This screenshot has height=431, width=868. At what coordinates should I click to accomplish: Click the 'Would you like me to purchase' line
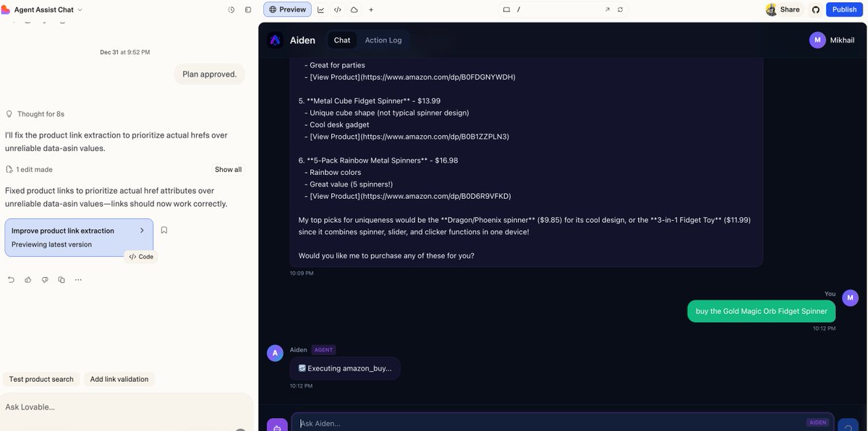click(x=386, y=255)
